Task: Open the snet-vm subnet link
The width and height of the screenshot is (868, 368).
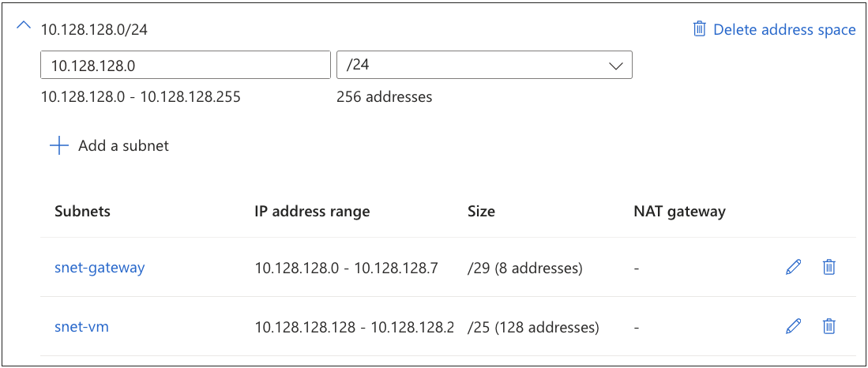Action: tap(81, 326)
